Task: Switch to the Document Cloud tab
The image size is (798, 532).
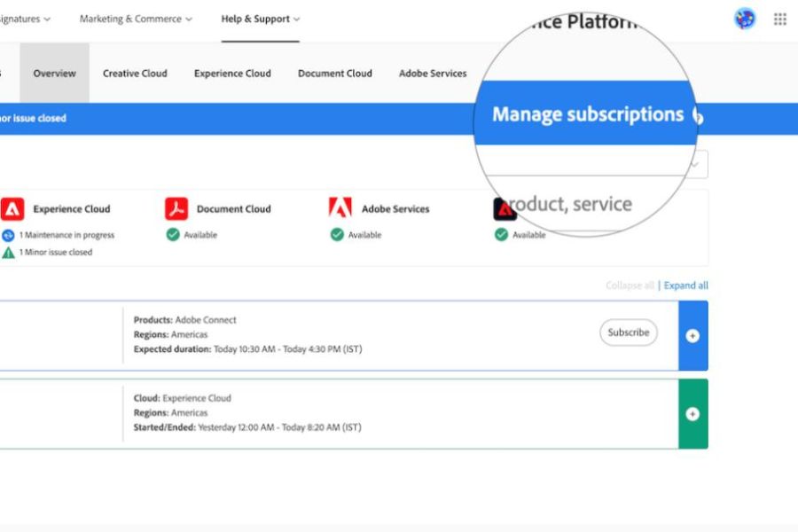Action: [335, 74]
